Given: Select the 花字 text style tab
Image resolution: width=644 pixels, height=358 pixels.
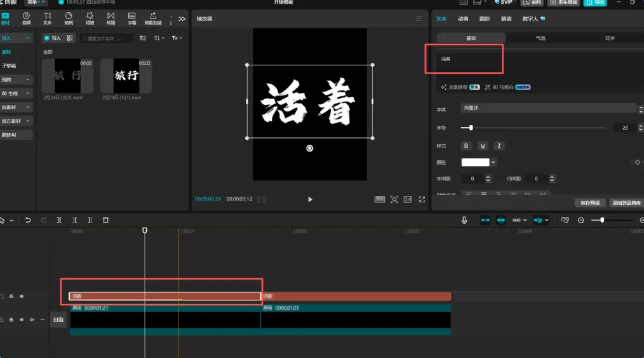Looking at the screenshot, I should [610, 38].
